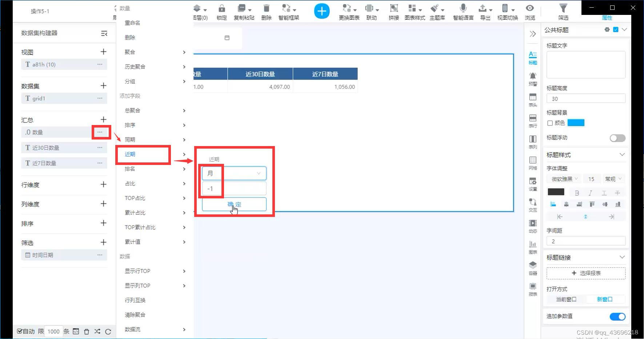Viewport: 644px width, 339px height.
Task: Select the 预警 alert bell sidebar icon
Action: (x=533, y=79)
